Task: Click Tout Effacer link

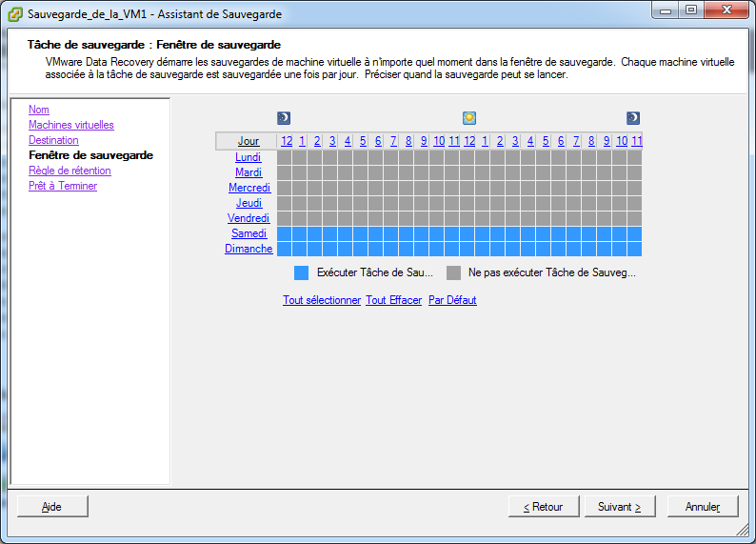Action: [393, 300]
